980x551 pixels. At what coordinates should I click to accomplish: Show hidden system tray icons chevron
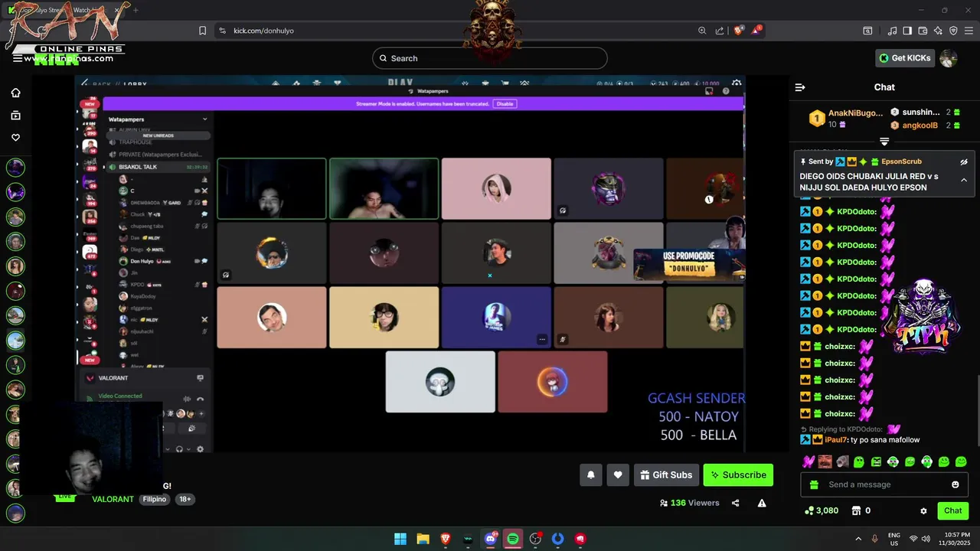(858, 539)
